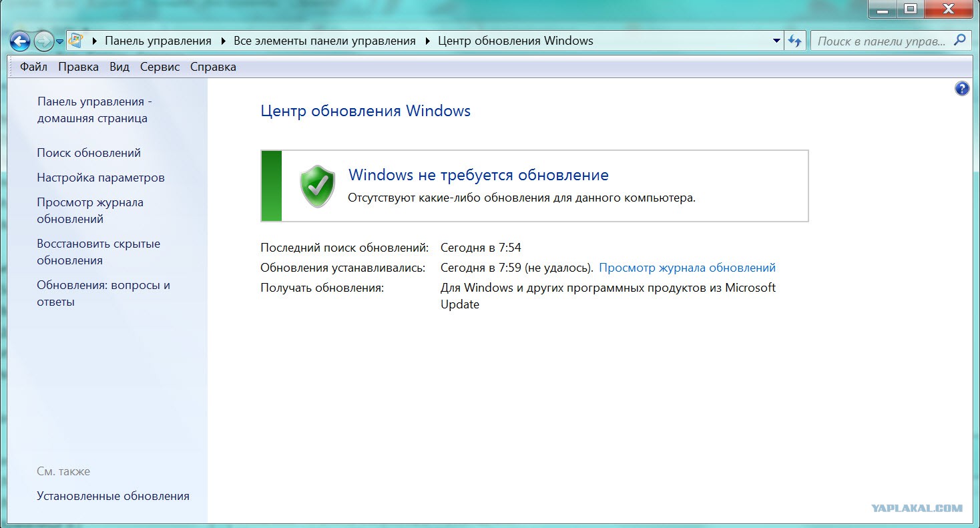Open 'Настройка параметров' sidebar link
Screen dimensions: 980x528
click(101, 178)
